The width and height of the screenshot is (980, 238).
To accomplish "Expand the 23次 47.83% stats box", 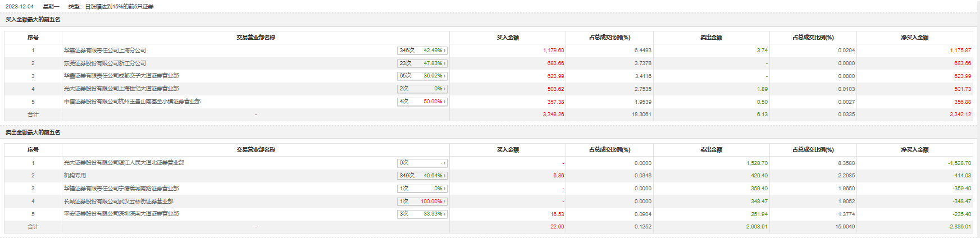I will [x=422, y=63].
